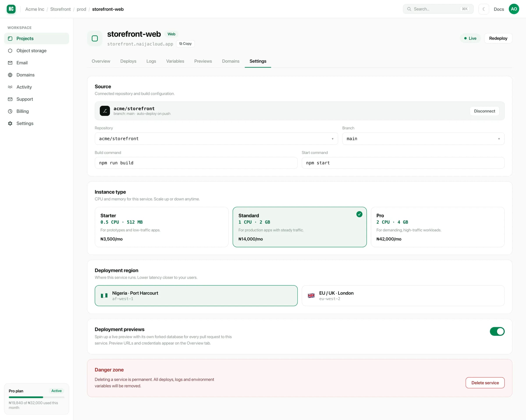Switch to the Overview tab
Image resolution: width=526 pixels, height=420 pixels.
[x=101, y=61]
